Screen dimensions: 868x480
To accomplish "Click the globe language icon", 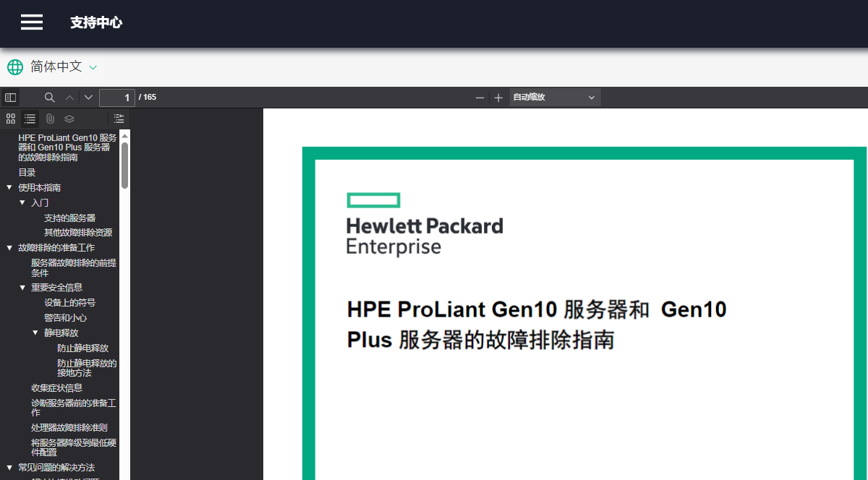I will [15, 67].
